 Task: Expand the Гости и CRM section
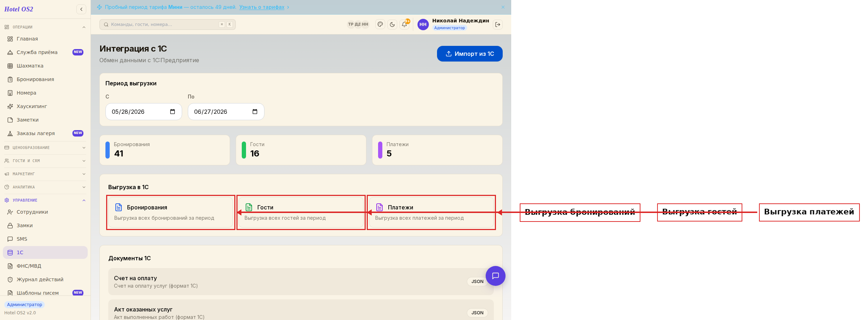[x=45, y=161]
